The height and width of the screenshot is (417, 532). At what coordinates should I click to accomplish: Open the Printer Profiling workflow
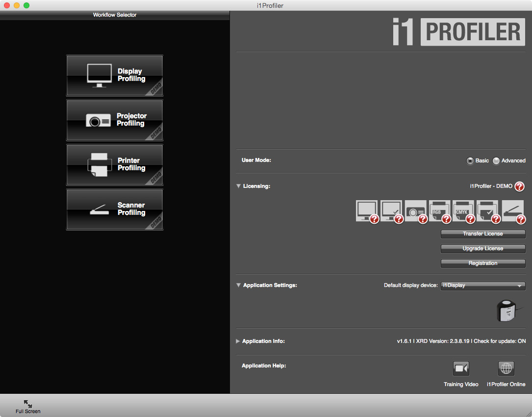pos(115,165)
